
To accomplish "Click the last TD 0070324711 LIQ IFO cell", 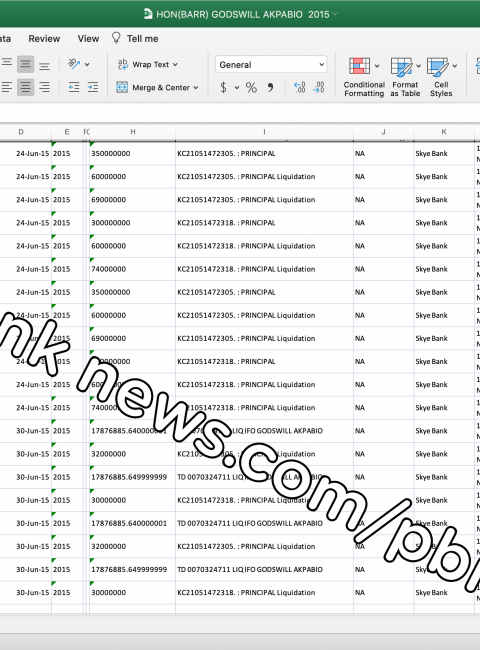I will coord(264,569).
